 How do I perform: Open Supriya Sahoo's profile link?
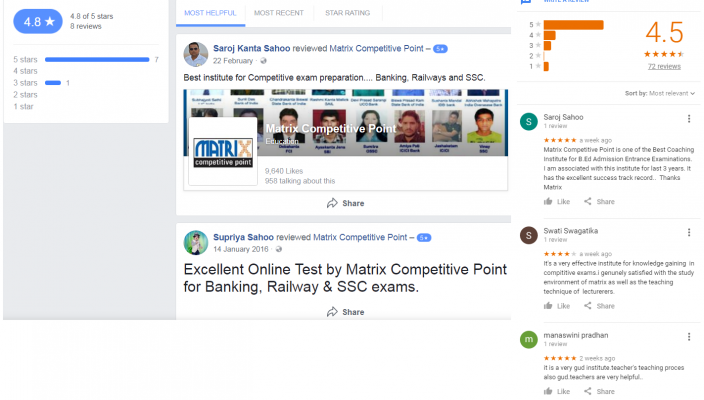(243, 237)
